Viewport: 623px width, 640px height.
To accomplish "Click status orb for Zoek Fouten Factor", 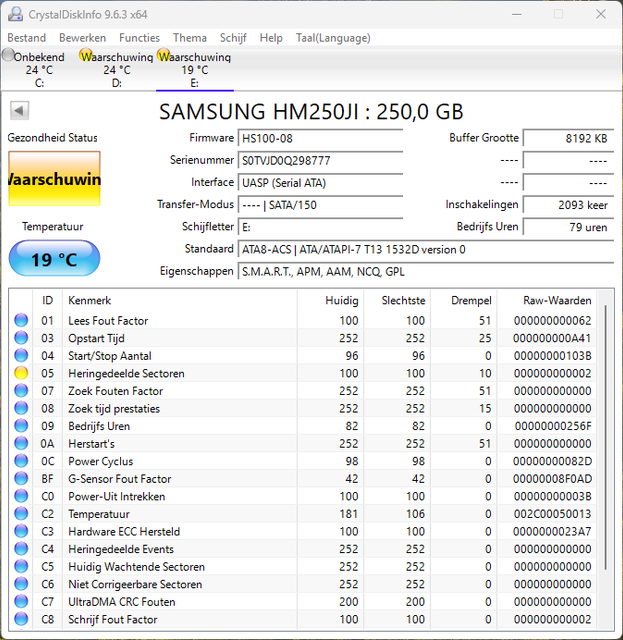I will click(x=21, y=391).
